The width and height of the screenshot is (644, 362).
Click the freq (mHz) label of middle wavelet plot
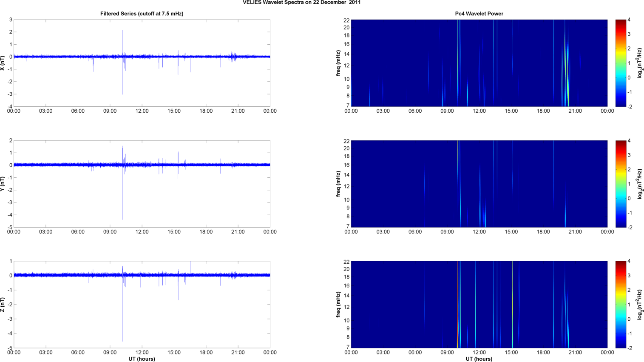point(338,184)
